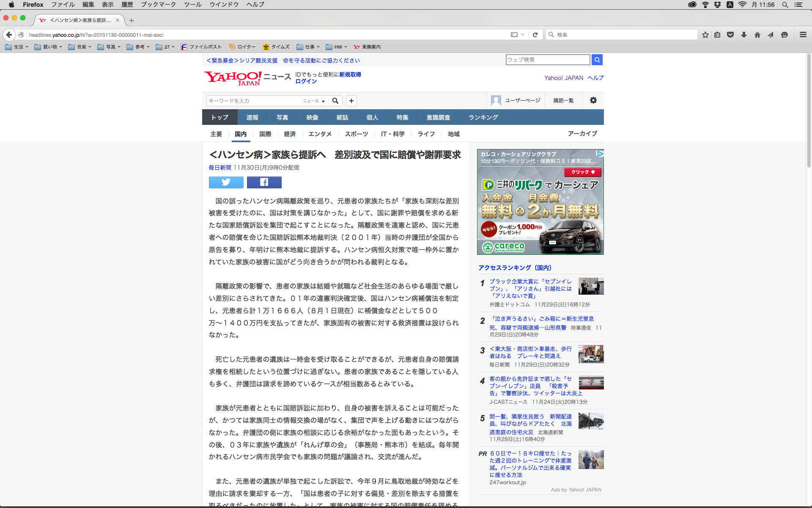Screen dimensions: 812x508
Task: Share article via Facebook icon button
Action: pos(264,182)
